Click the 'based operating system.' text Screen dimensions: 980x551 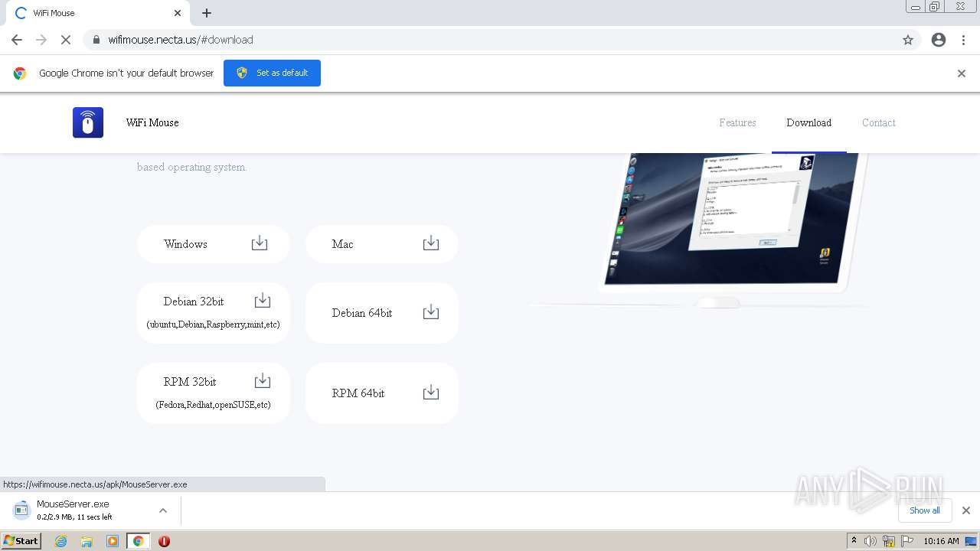coord(191,167)
